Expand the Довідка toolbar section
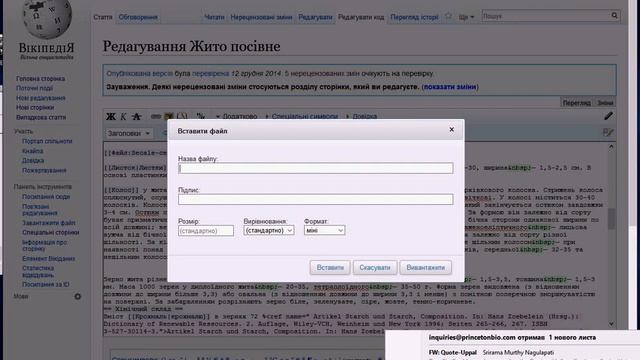The width and height of the screenshot is (640, 360). coord(362,116)
